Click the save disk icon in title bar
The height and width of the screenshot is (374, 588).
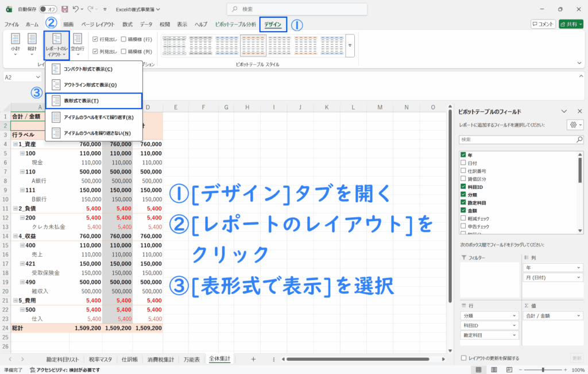(64, 9)
